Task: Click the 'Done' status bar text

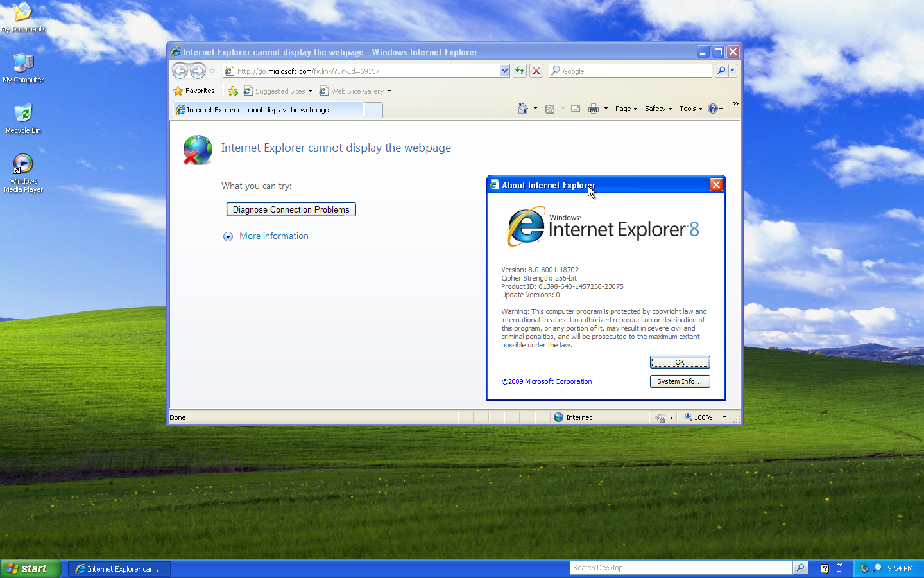Action: 178,417
